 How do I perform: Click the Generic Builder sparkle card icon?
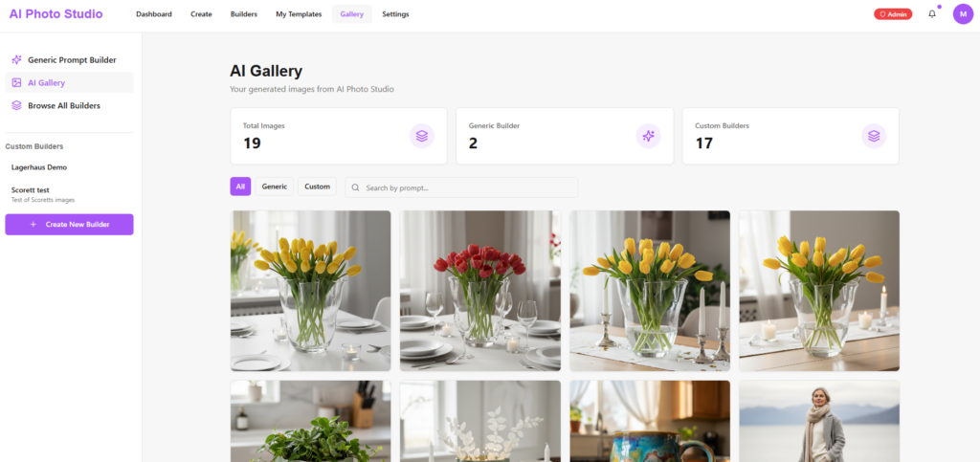click(648, 136)
